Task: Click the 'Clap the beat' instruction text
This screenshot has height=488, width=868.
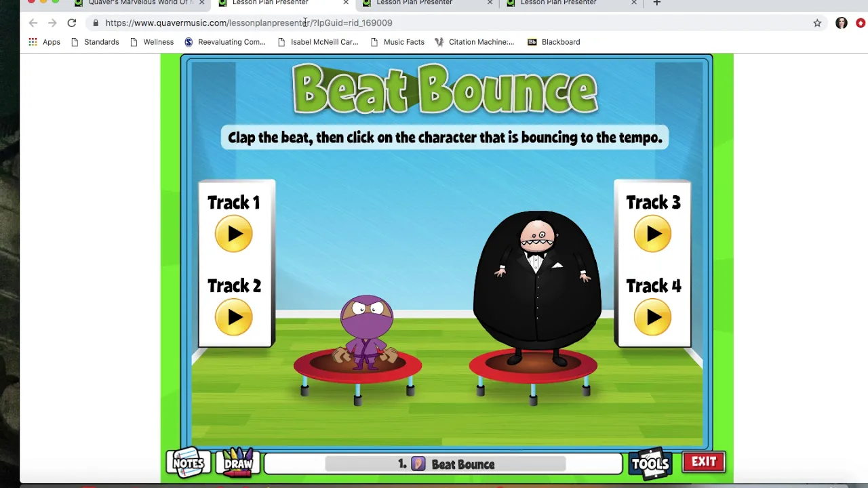Action: 445,138
